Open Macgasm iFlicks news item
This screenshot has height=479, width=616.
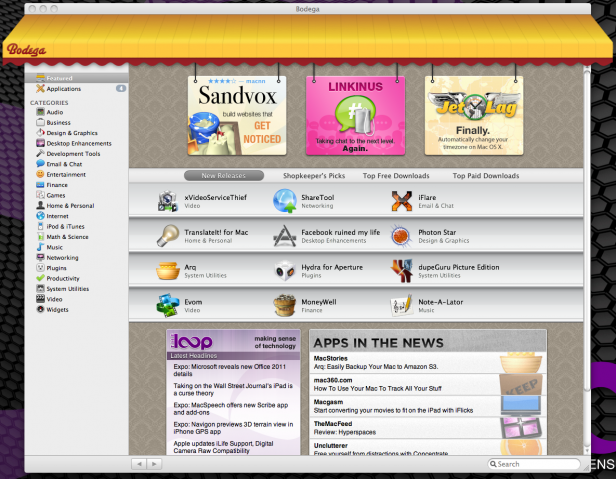427,406
